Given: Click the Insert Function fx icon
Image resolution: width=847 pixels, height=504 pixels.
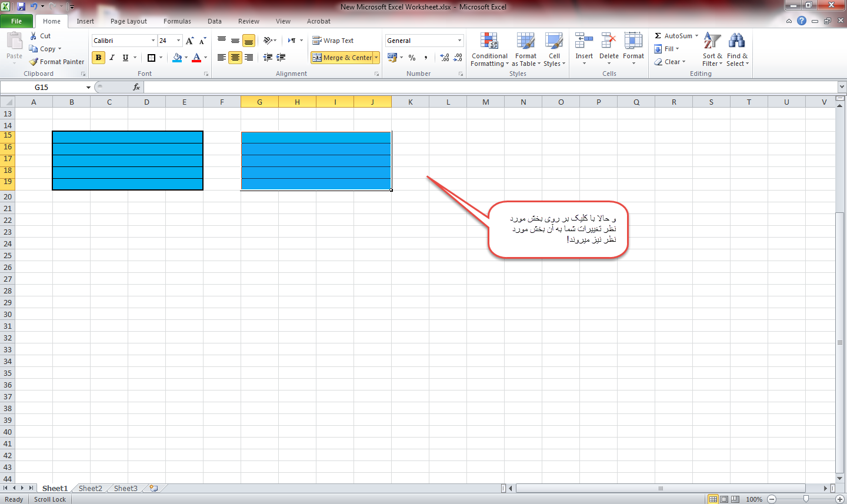Looking at the screenshot, I should (136, 87).
